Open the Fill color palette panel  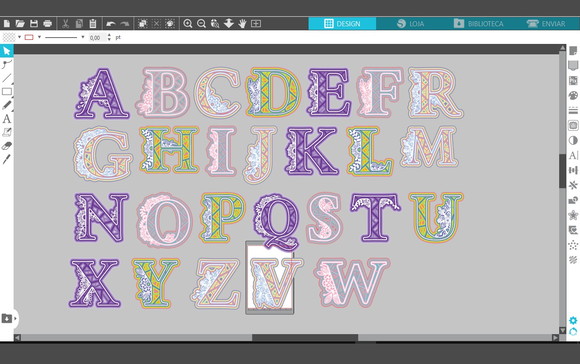coord(573,95)
